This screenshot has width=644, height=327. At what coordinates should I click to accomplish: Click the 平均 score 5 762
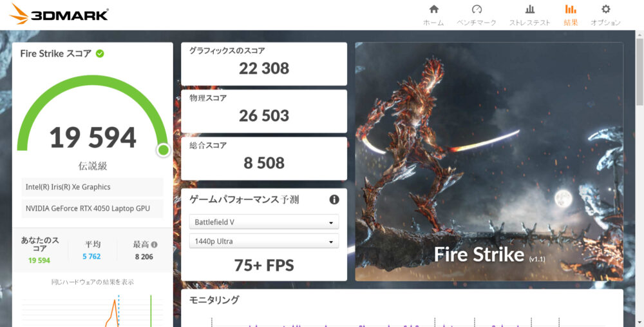click(x=91, y=256)
